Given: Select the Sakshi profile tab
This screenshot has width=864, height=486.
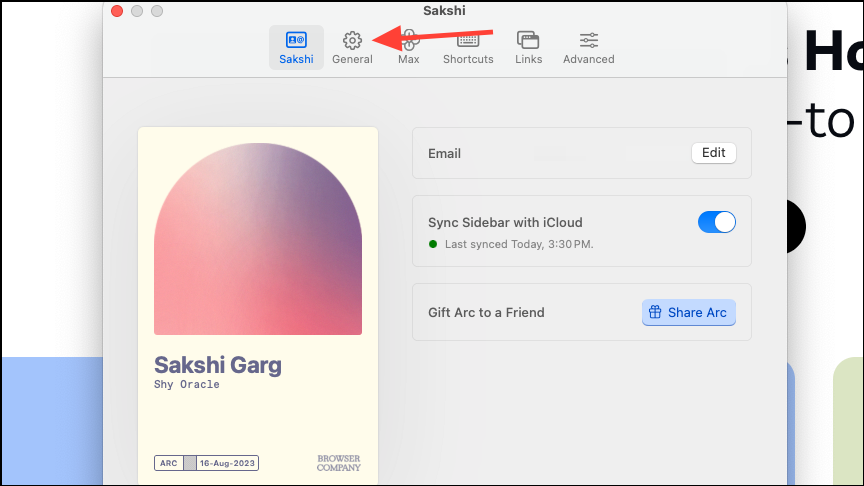Looking at the screenshot, I should click(296, 48).
